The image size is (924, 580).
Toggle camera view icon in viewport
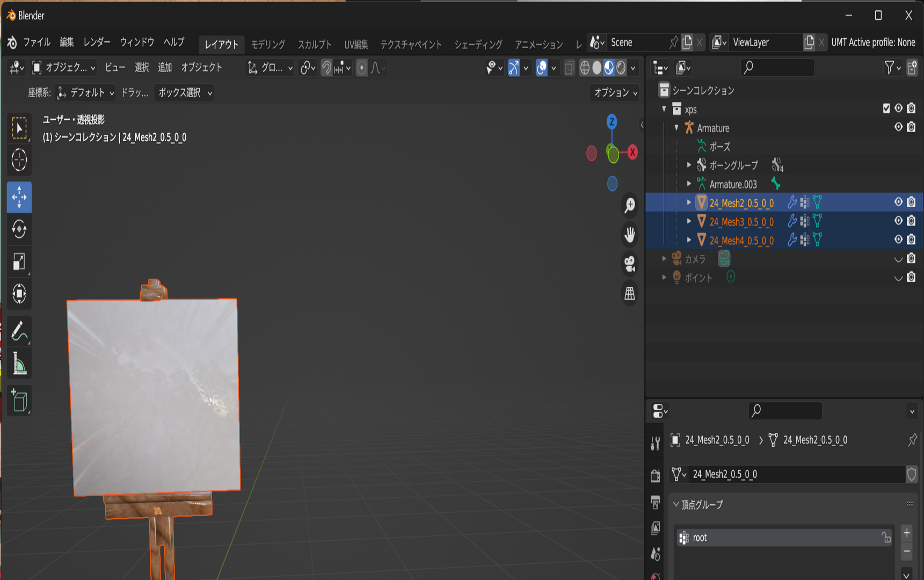(630, 263)
